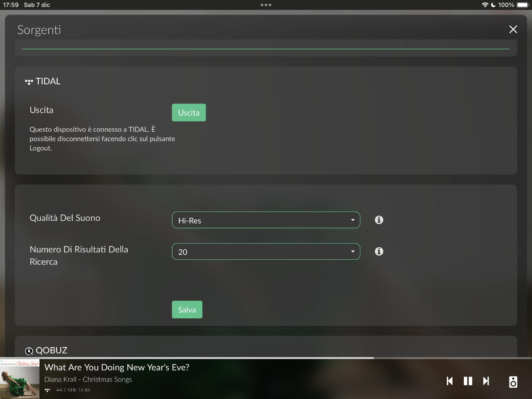Open the Hi-Res sound quality dropdown

click(x=266, y=220)
